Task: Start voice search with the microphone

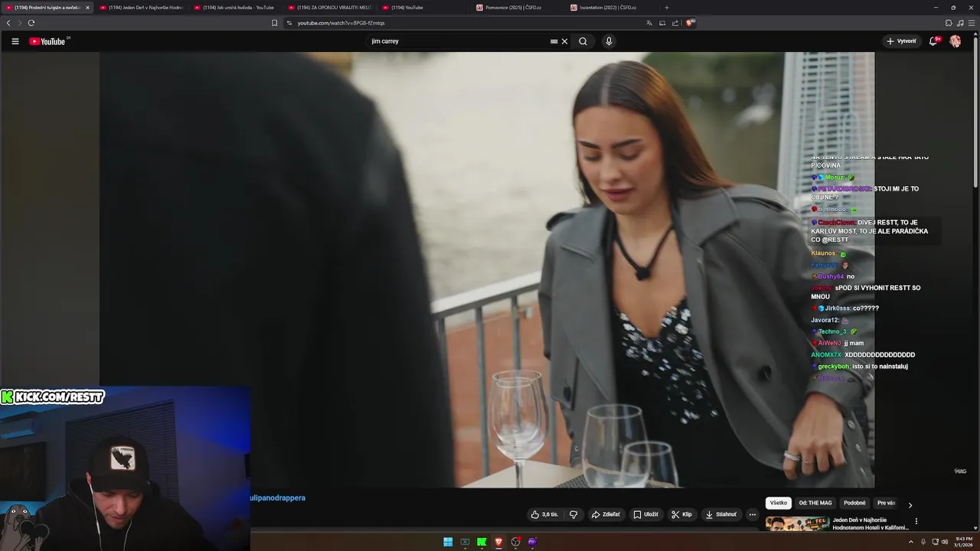Action: click(x=609, y=41)
